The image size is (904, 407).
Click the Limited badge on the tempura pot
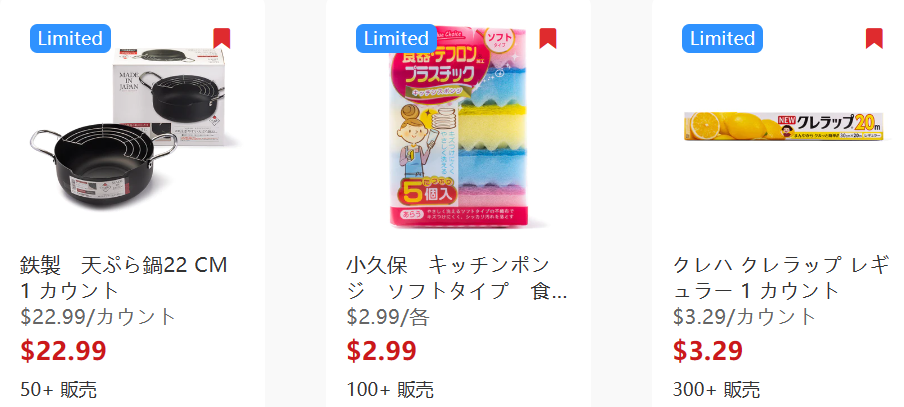click(x=70, y=39)
